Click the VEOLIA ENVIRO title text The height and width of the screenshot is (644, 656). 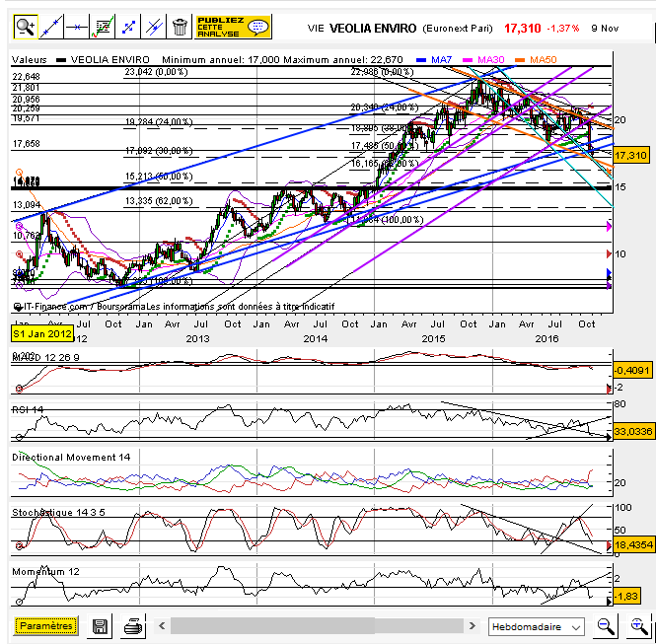coord(373,28)
